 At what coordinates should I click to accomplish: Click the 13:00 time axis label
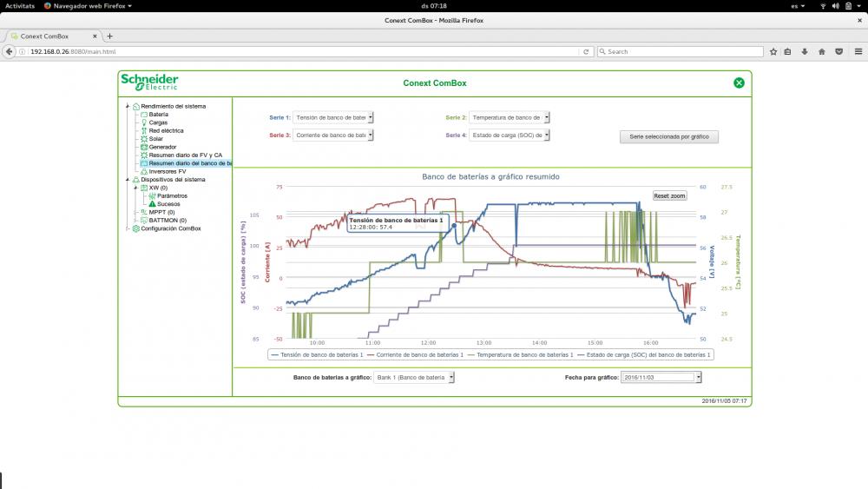click(483, 343)
